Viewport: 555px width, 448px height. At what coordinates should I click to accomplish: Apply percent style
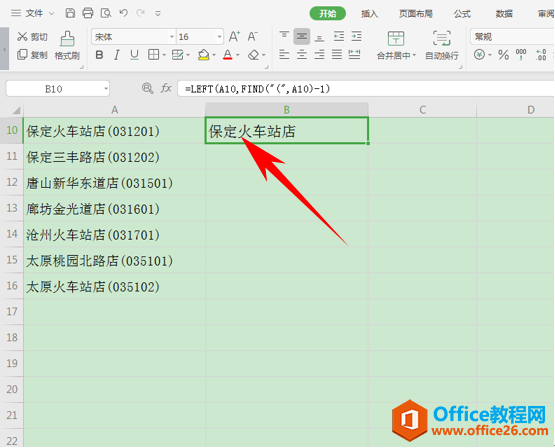pyautogui.click(x=503, y=55)
